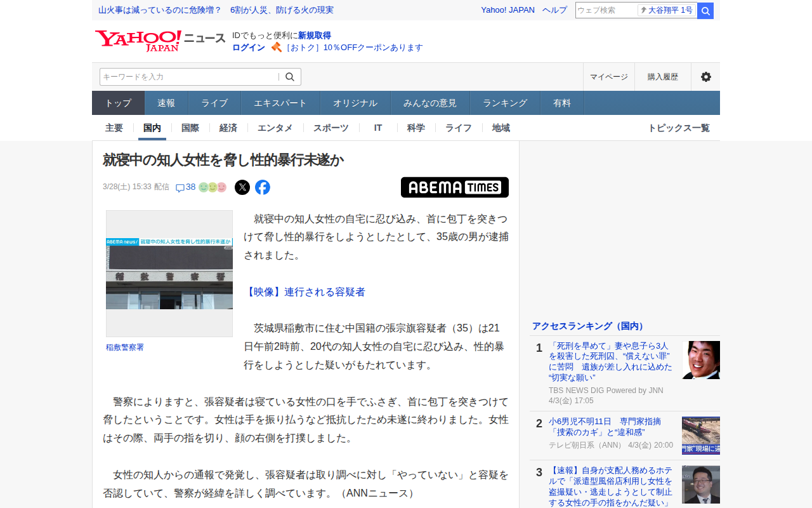Image resolution: width=812 pixels, height=508 pixels.
Task: Open the 経済 category
Action: pos(228,128)
